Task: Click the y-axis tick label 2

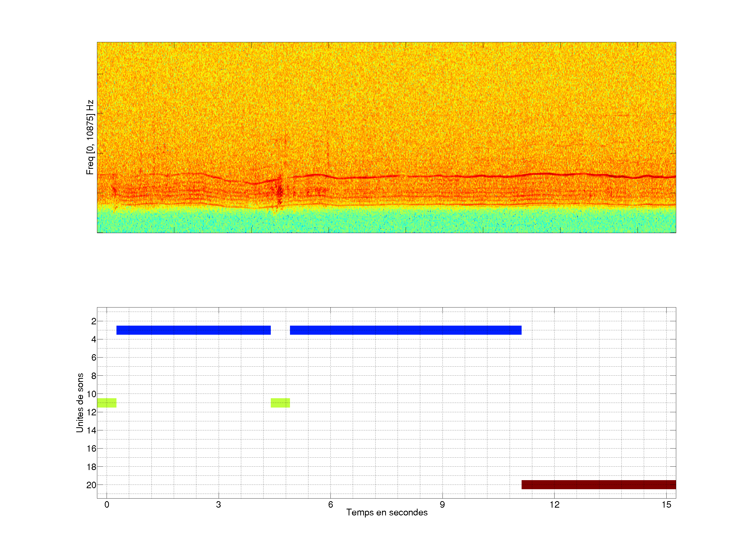Action: pyautogui.click(x=94, y=321)
